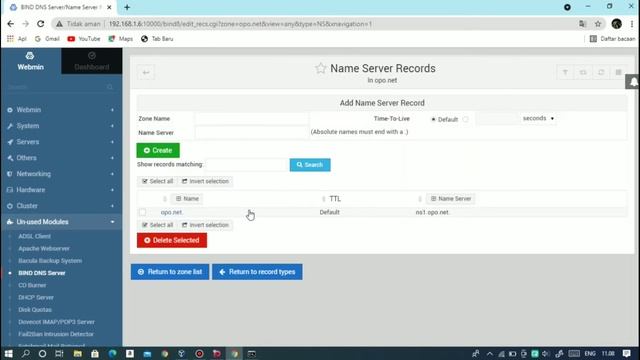
Task: Click the refresh icon in module header
Action: [601, 72]
